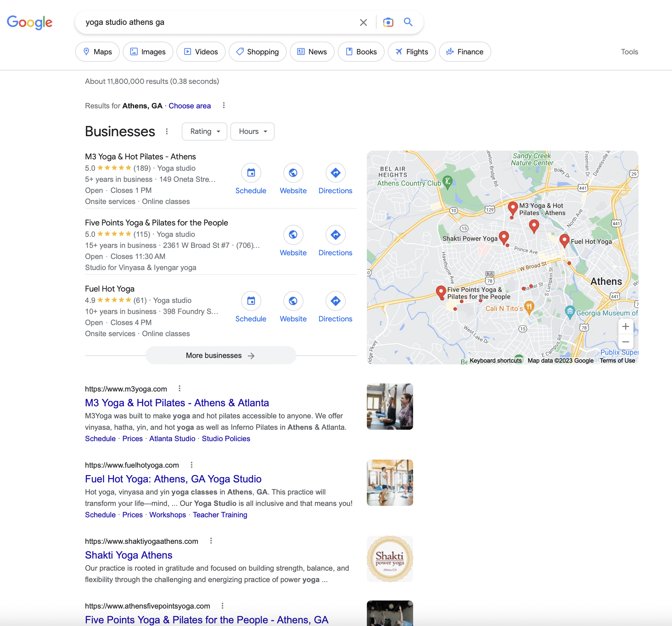Expand the Hours filter dropdown

[252, 131]
